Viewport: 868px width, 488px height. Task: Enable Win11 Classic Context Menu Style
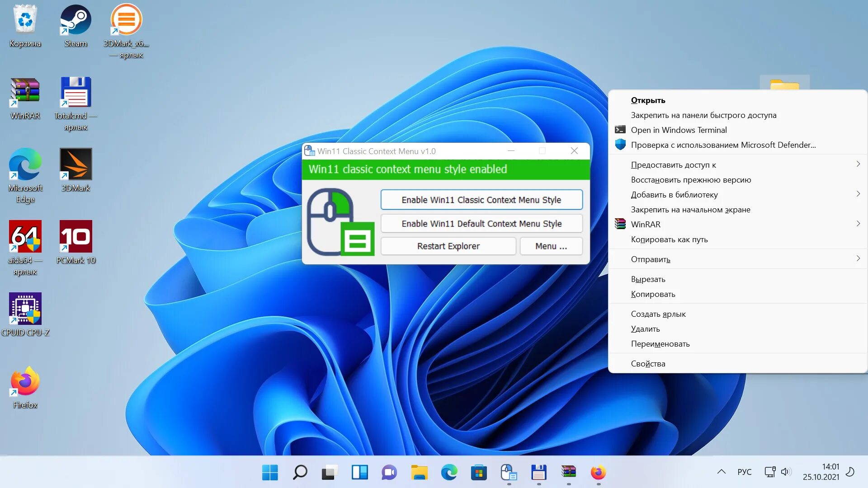[x=481, y=200]
